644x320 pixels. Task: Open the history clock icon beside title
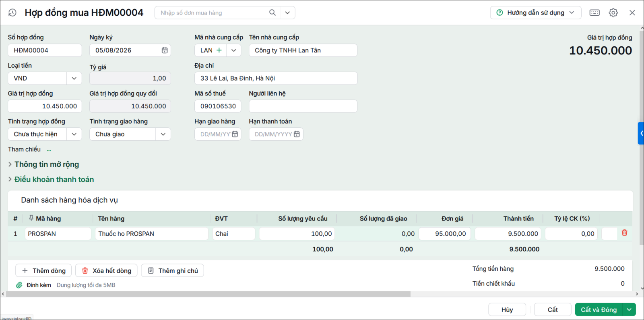point(12,12)
